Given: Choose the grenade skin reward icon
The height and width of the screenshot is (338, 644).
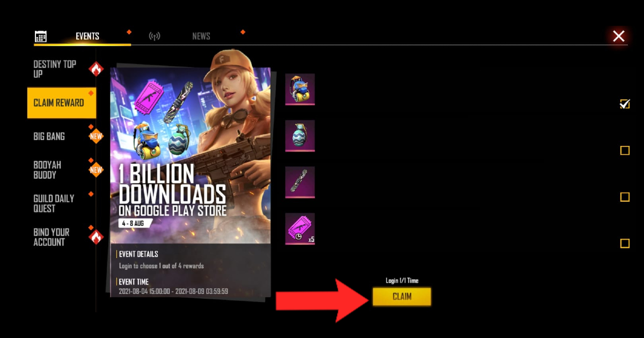Looking at the screenshot, I should (300, 136).
